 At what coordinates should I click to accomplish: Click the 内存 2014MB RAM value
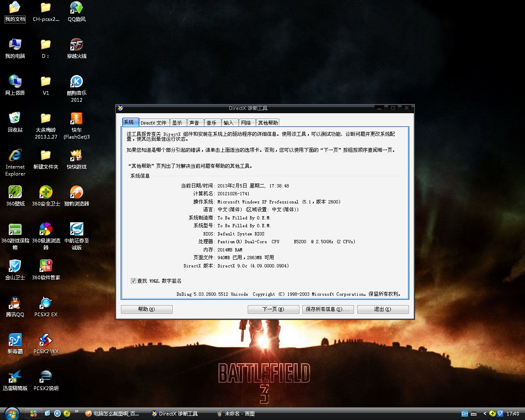[x=230, y=250]
